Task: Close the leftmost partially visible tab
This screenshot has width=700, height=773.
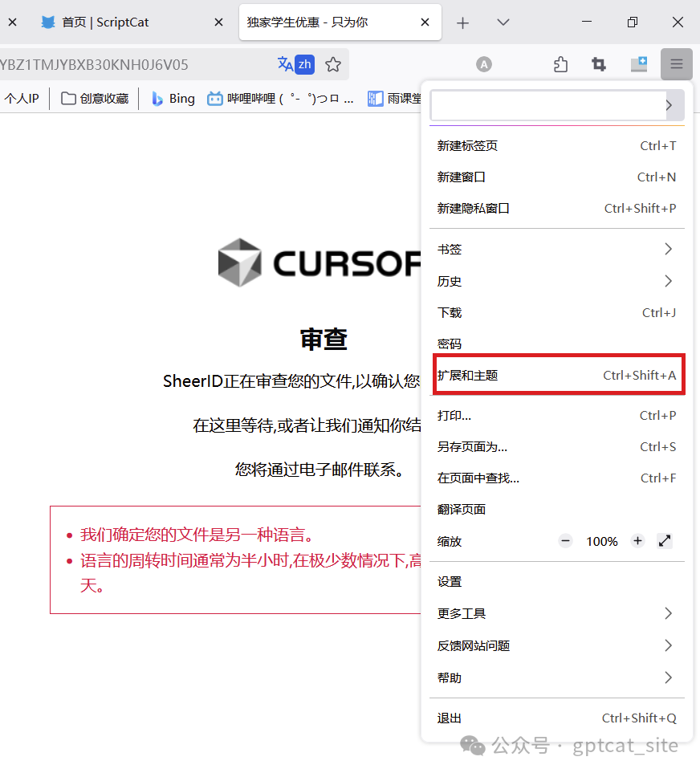Action: (x=13, y=22)
